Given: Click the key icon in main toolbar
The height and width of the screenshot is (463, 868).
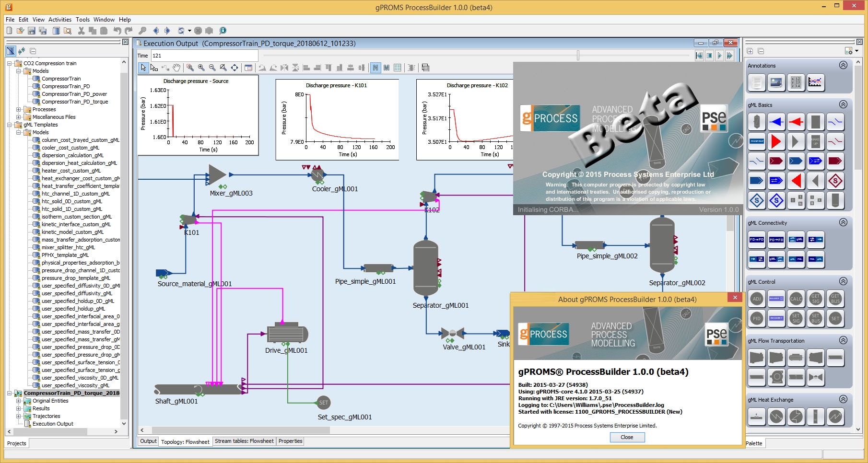Looking at the screenshot, I should click(142, 31).
